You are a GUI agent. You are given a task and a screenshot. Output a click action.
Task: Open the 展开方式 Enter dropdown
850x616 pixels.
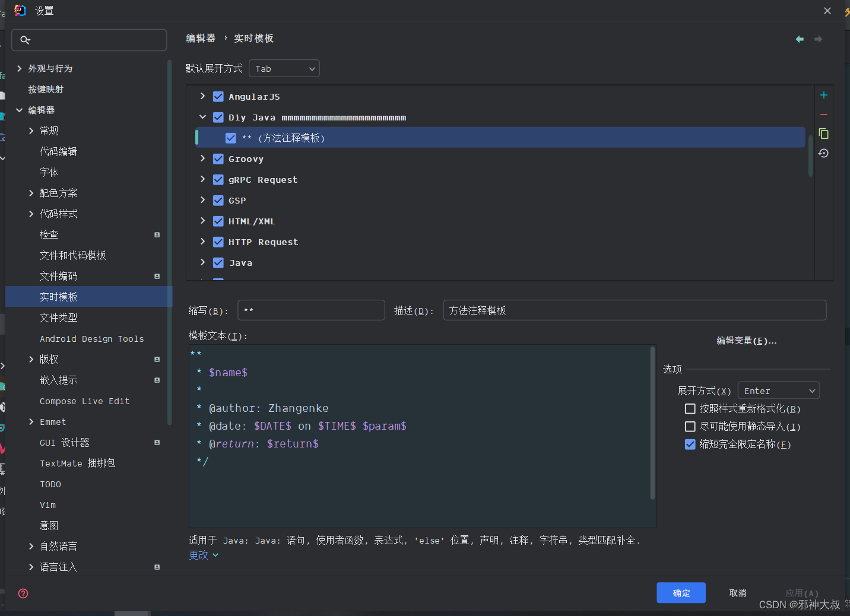coord(778,391)
